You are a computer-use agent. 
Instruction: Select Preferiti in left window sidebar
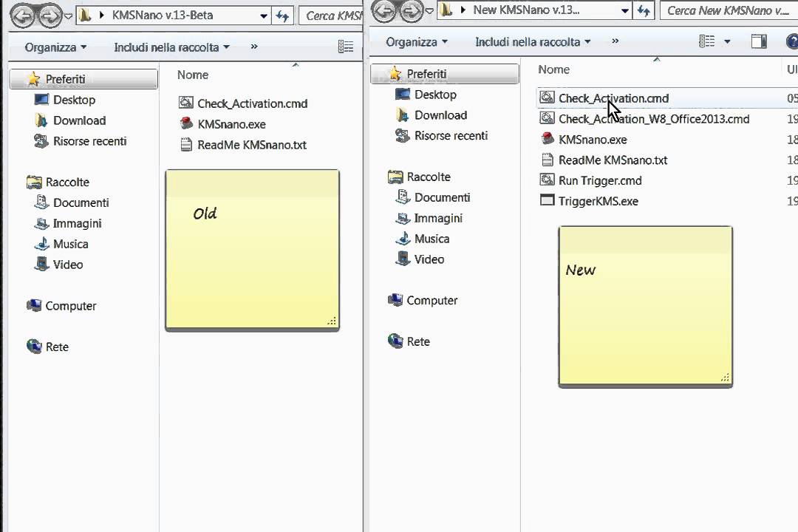pos(83,79)
